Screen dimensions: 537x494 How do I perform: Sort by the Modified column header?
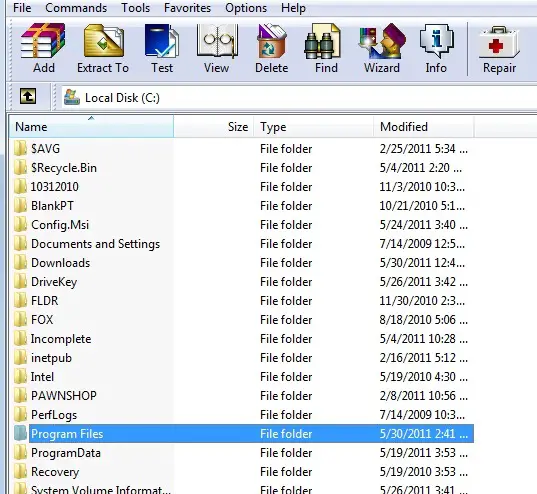click(x=424, y=127)
